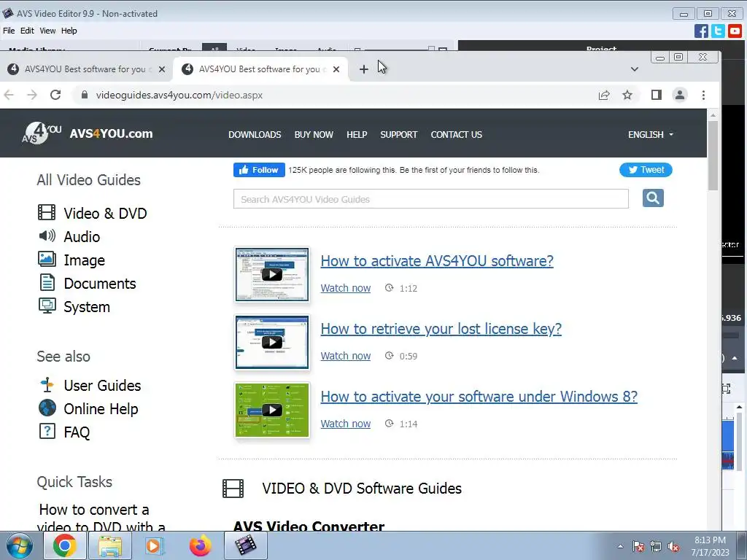
Task: Click the browser forward arrow
Action: coord(32,95)
